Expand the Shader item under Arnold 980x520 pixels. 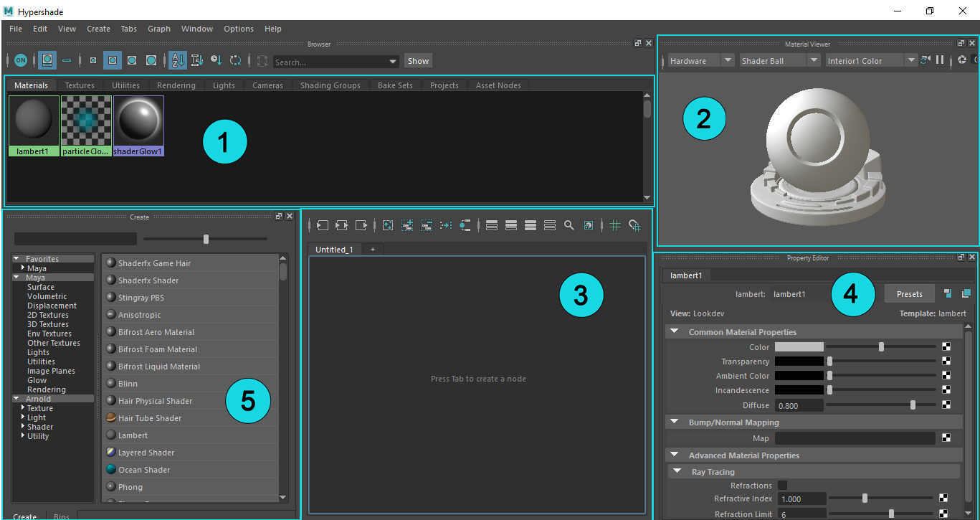coord(23,426)
